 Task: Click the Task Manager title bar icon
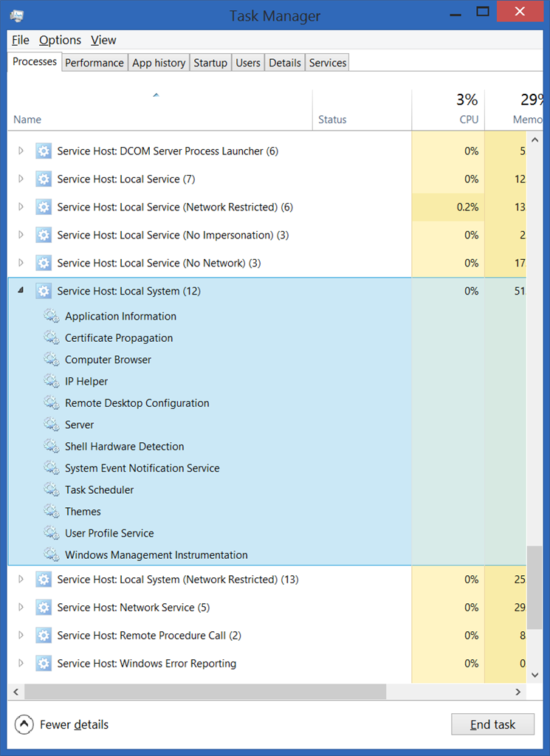[x=16, y=16]
